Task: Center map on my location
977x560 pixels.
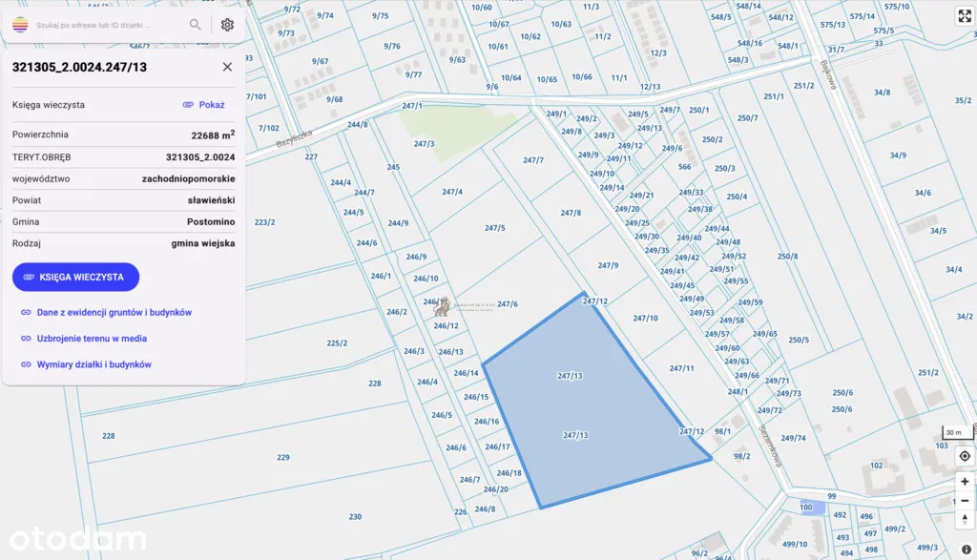Action: click(x=965, y=456)
